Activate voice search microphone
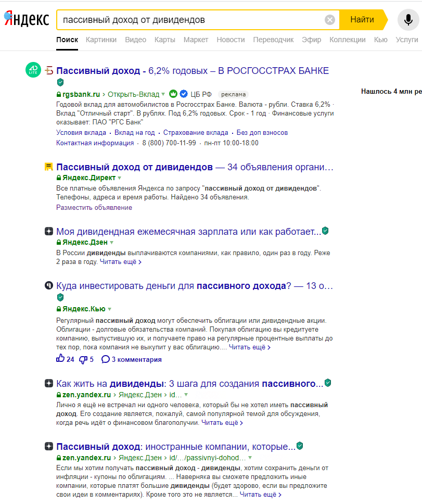The image size is (422, 504). pyautogui.click(x=408, y=19)
